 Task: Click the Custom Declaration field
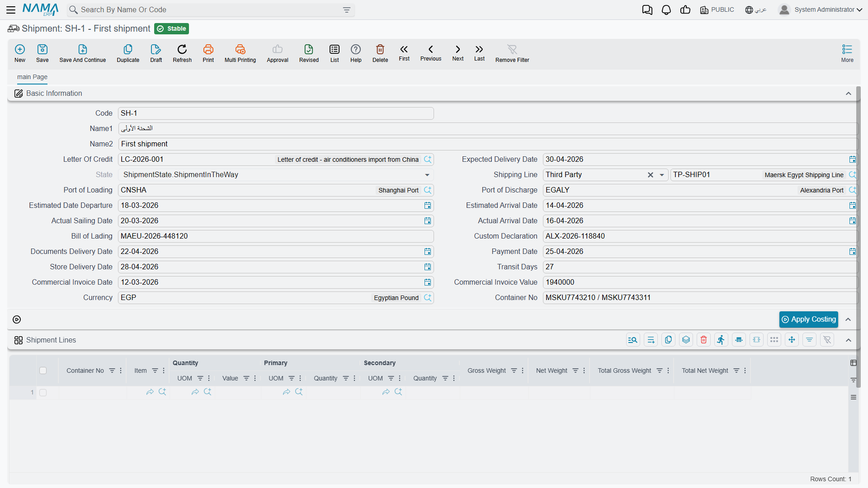(x=700, y=236)
